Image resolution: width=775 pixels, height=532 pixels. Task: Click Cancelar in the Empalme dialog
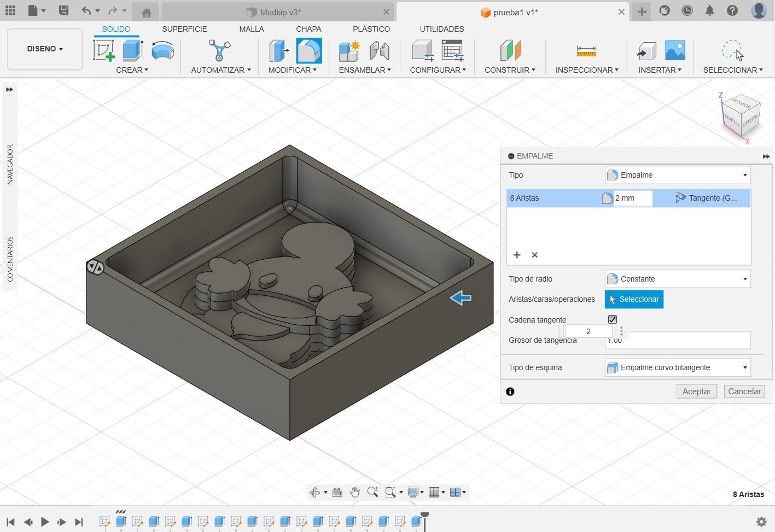coord(744,391)
